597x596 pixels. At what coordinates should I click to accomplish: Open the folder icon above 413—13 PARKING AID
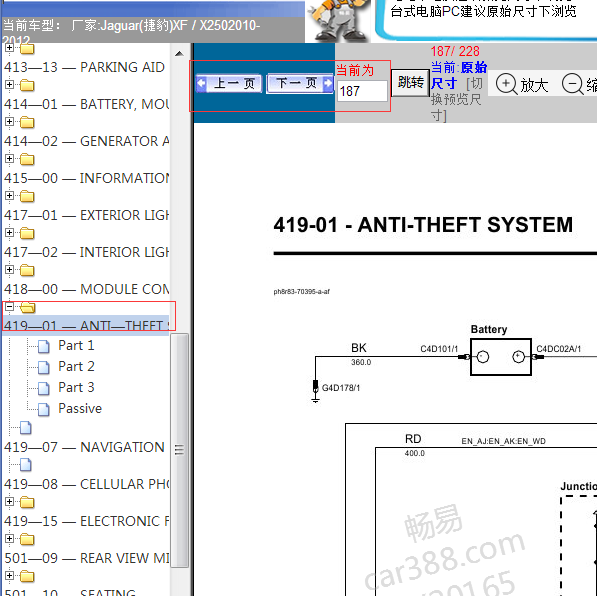tap(27, 48)
